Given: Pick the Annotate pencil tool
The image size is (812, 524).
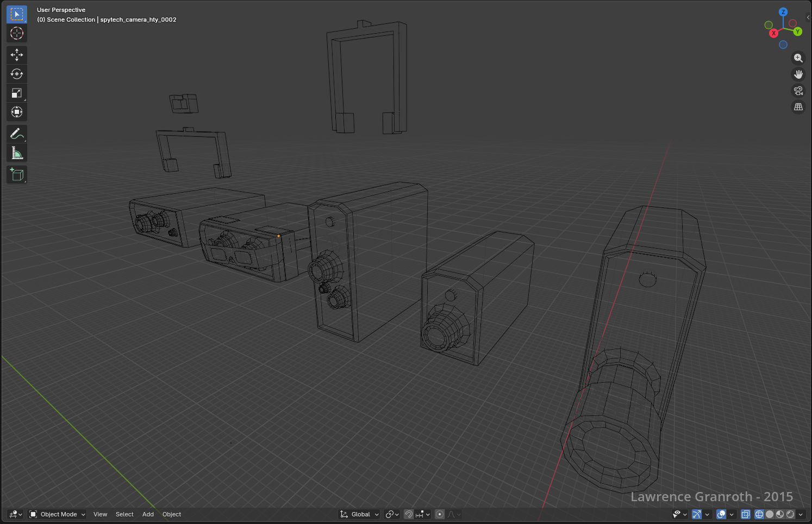Looking at the screenshot, I should tap(17, 134).
